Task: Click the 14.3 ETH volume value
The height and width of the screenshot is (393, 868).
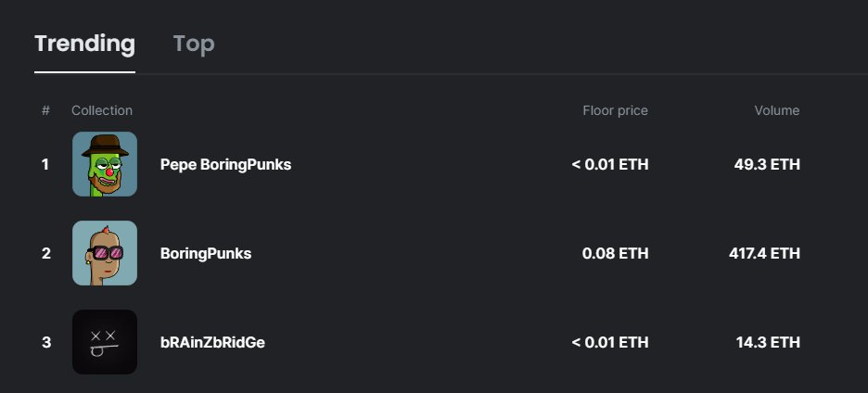Action: [x=767, y=342]
